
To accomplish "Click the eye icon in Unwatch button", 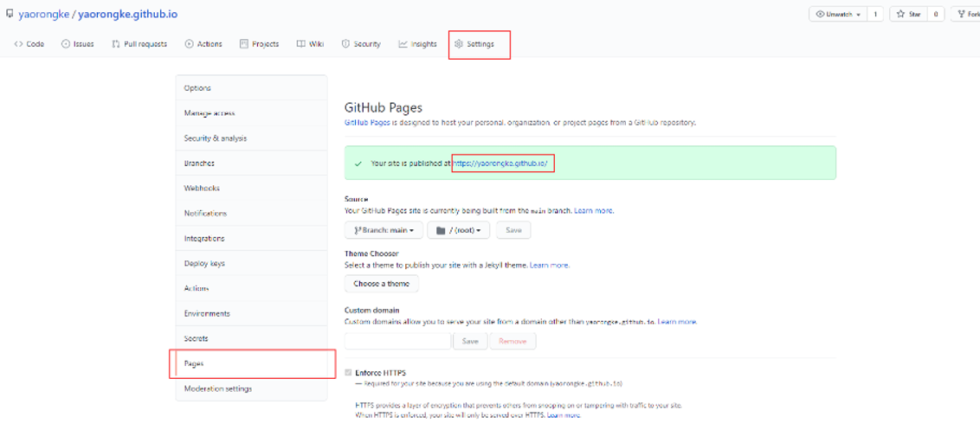I will pos(821,15).
